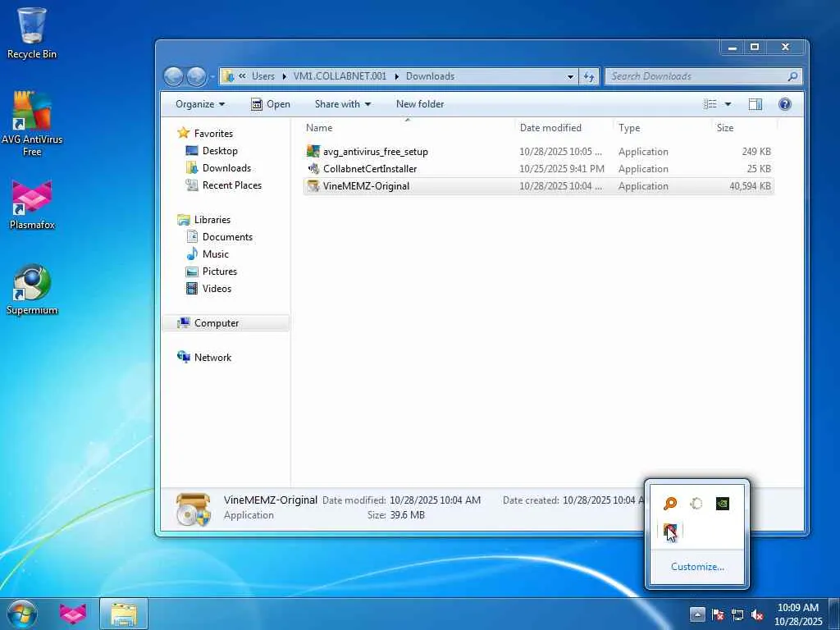
Task: Click the Downloads breadcrumb segment
Action: click(x=430, y=76)
